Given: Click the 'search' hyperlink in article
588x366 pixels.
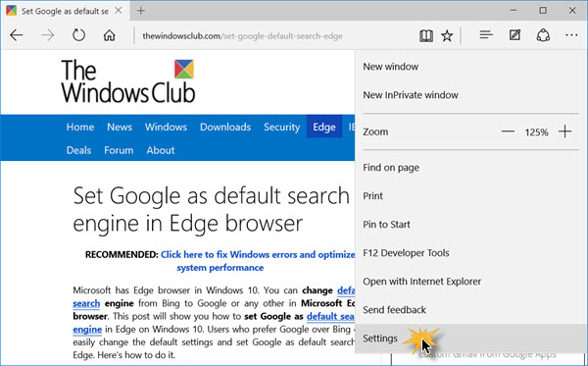Looking at the screenshot, I should click(x=86, y=303).
